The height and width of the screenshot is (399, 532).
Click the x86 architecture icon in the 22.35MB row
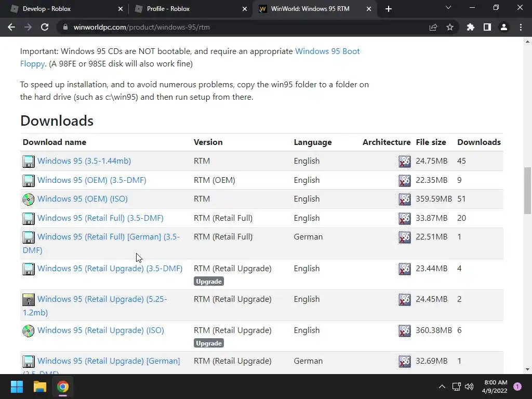[x=404, y=180]
